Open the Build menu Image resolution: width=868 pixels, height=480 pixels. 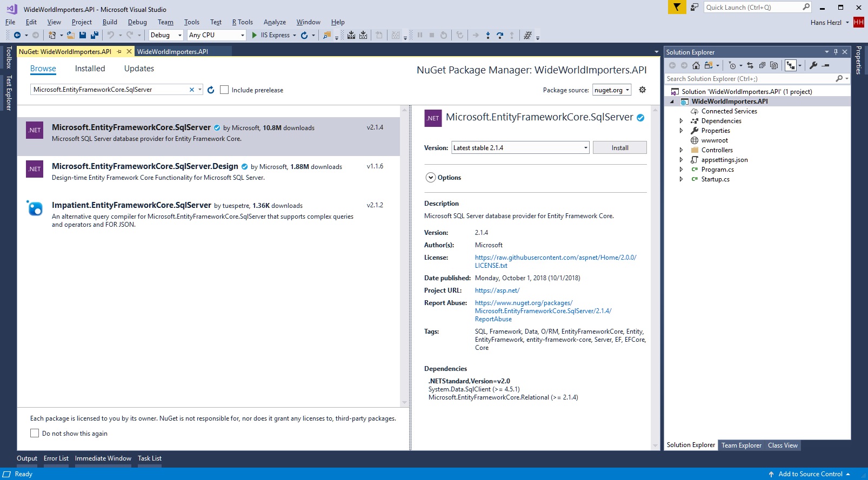[x=110, y=22]
